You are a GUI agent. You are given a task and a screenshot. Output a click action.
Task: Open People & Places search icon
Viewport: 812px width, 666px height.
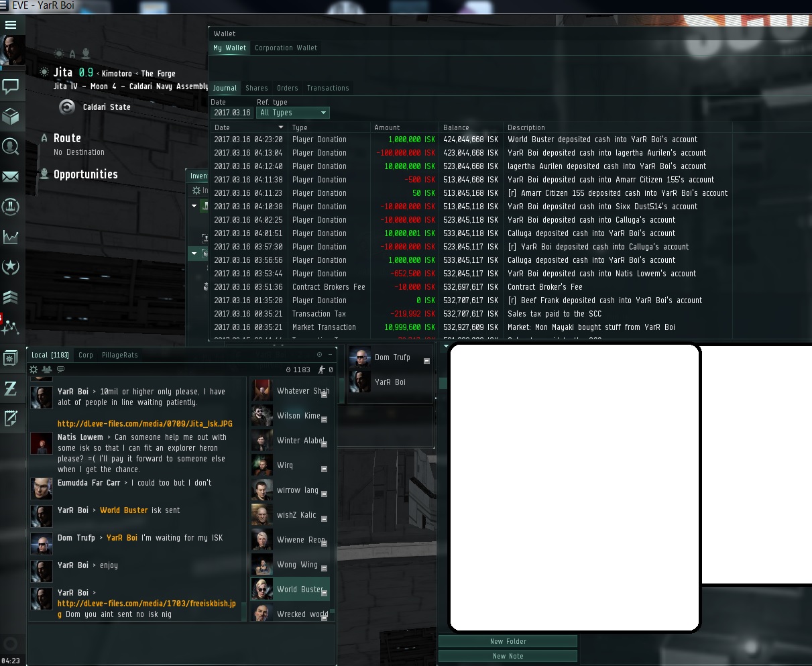click(11, 146)
